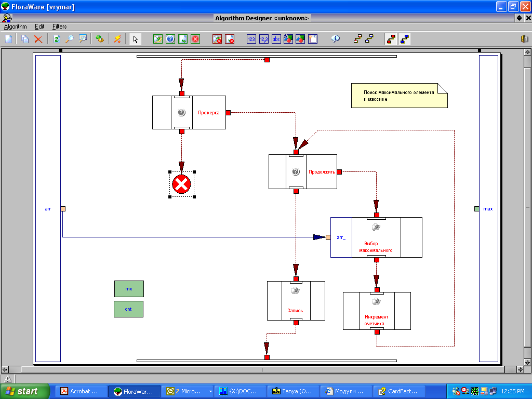The width and height of the screenshot is (532, 399).
Task: Select the arrow pointer tool
Action: (135, 39)
